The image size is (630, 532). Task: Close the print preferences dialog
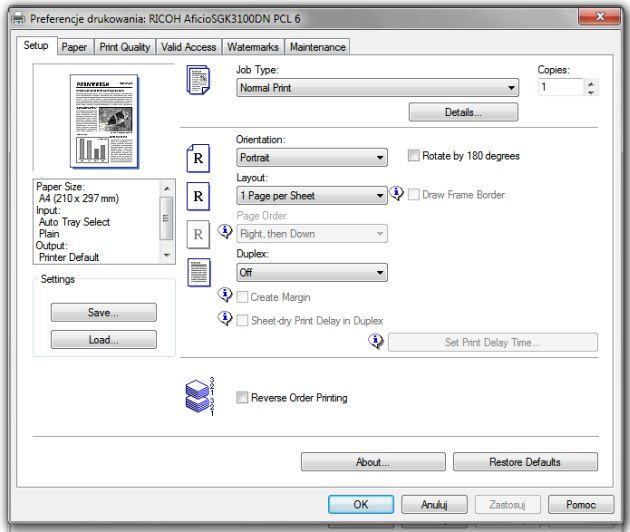600,16
